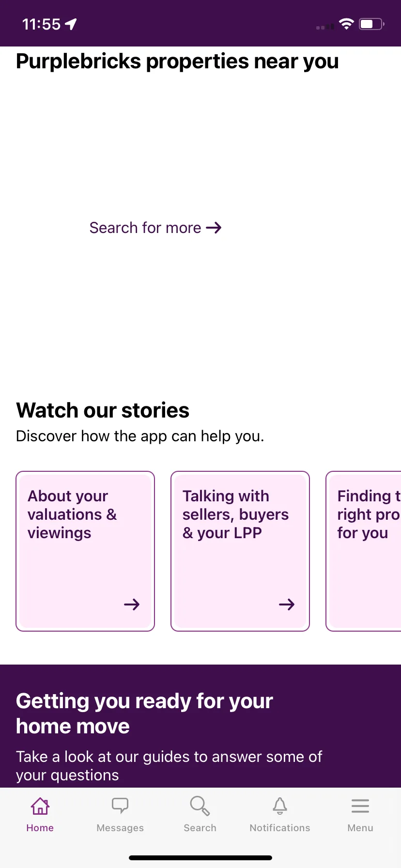Select the Messages tab label

coord(120,828)
